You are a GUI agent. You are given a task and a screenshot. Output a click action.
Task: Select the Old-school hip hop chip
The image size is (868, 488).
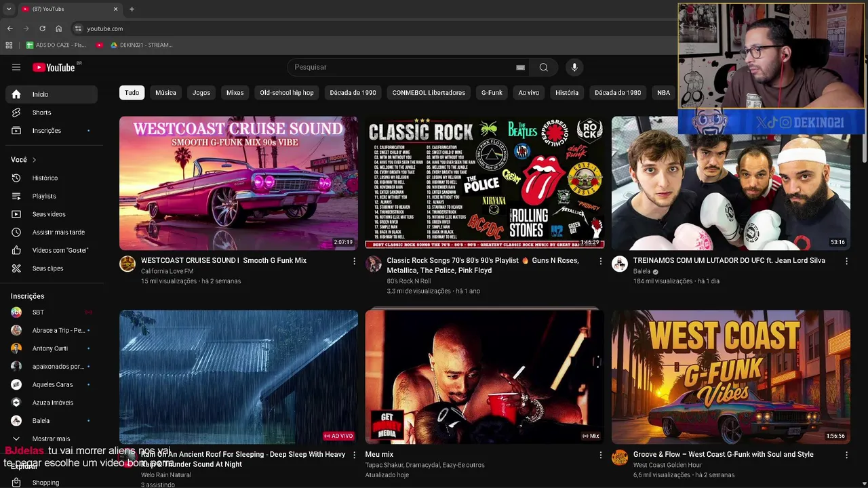click(x=287, y=93)
